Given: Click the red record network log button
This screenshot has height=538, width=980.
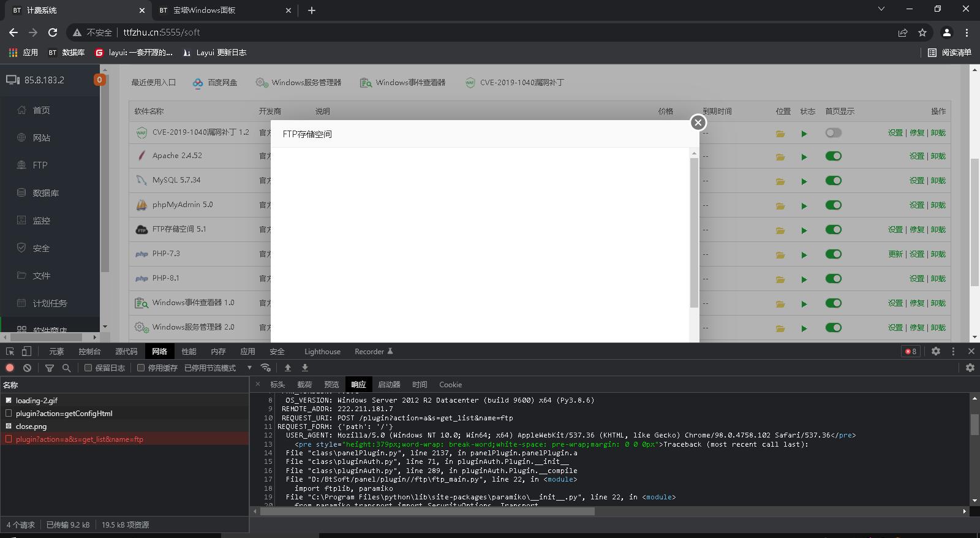Looking at the screenshot, I should pyautogui.click(x=10, y=368).
